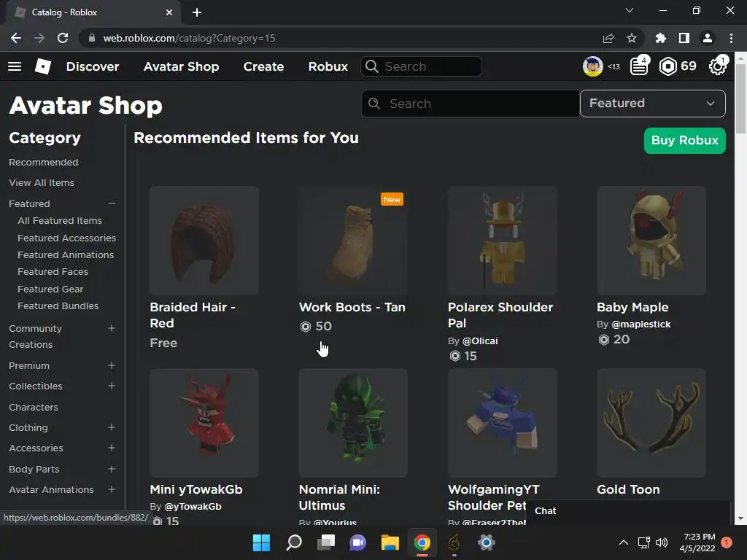Click the page vertical scrollbar thumb
Viewport: 747px width, 560px height.
pyautogui.click(x=740, y=98)
